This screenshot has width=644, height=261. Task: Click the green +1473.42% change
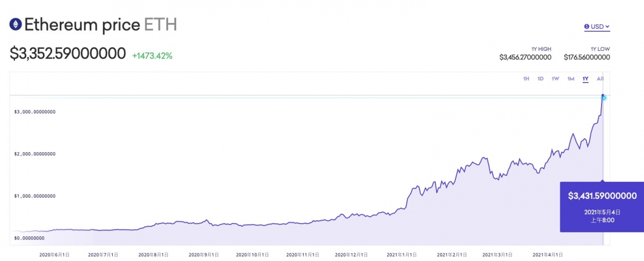click(152, 55)
